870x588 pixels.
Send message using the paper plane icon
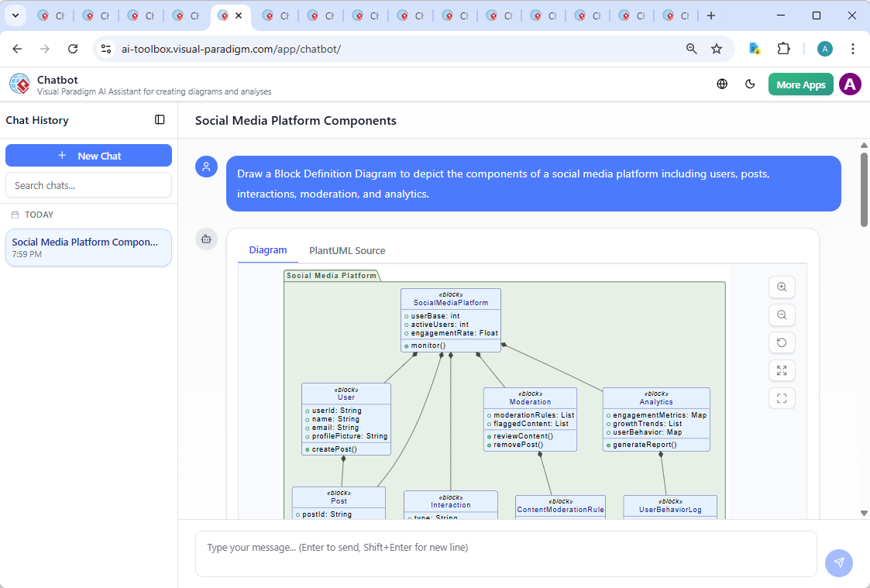click(x=839, y=563)
